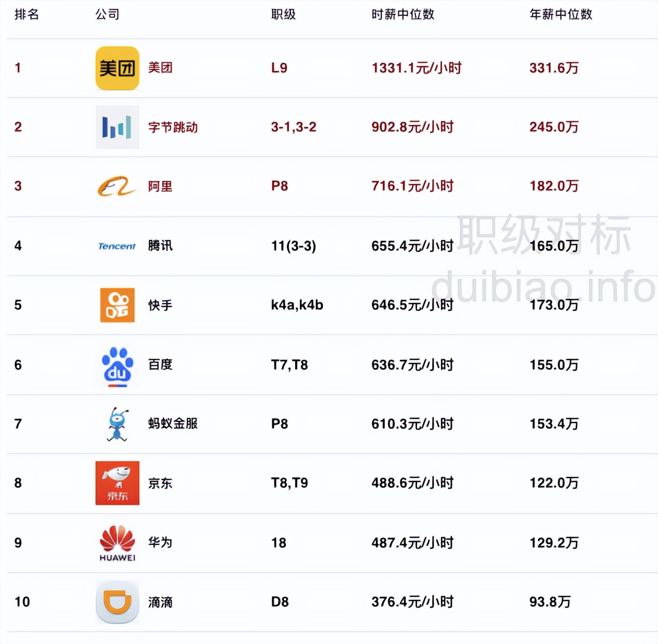
Task: Click the 245.0万 annual salary value
Action: pyautogui.click(x=554, y=127)
